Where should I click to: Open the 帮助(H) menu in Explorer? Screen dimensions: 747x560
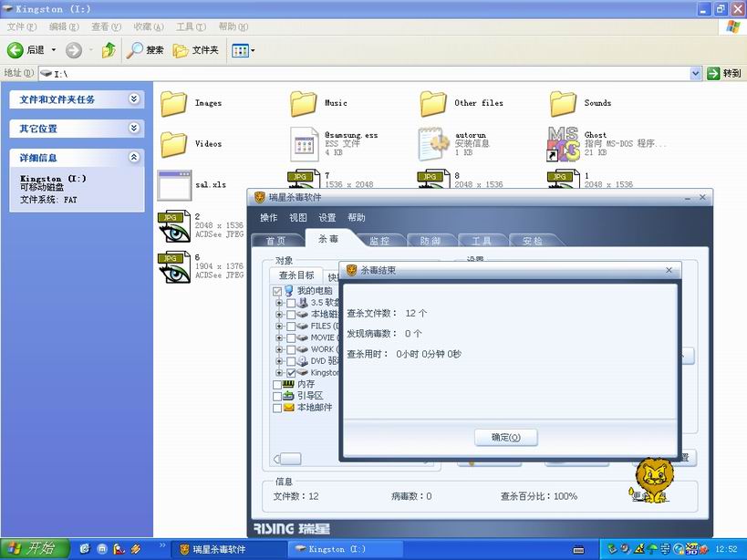point(233,26)
